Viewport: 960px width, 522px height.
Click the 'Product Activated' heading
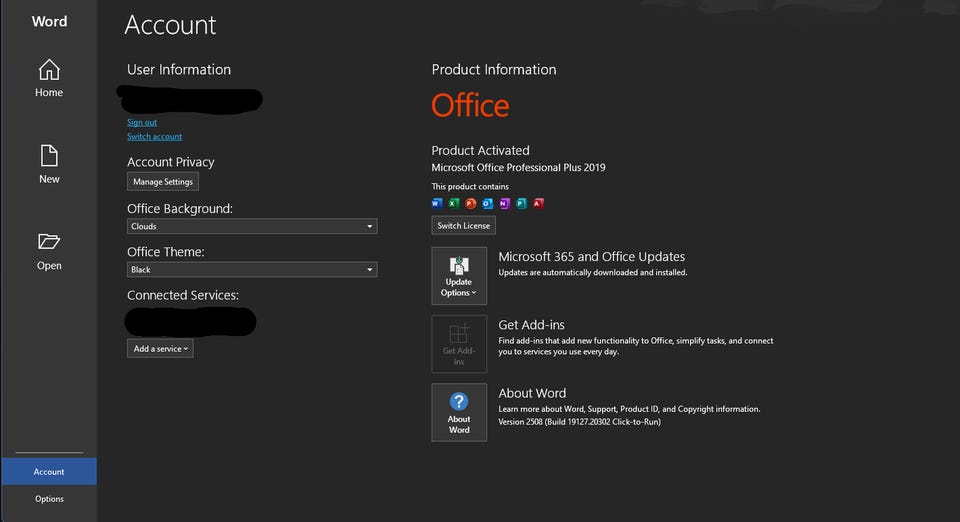pyautogui.click(x=481, y=151)
